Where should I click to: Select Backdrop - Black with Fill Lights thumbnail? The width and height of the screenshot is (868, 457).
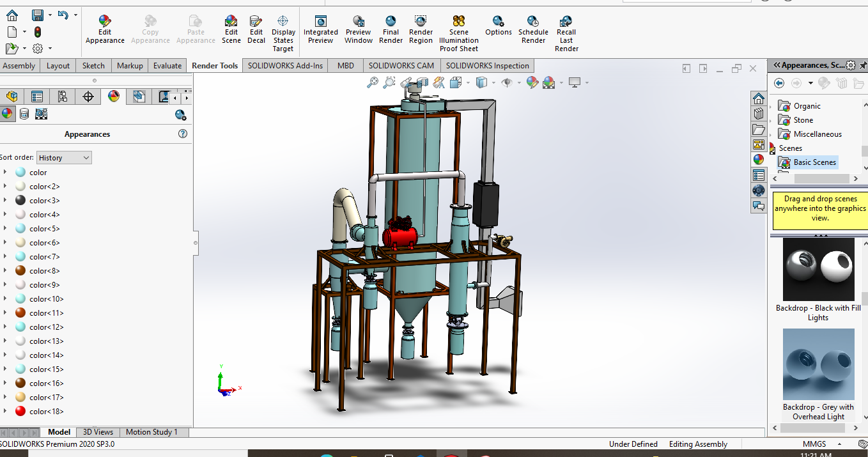point(818,269)
